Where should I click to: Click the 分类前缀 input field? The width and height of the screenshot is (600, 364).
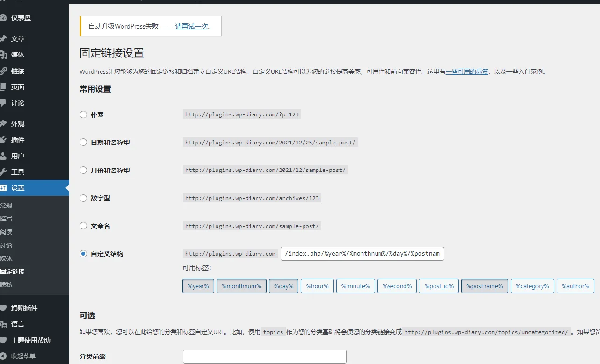(264, 356)
